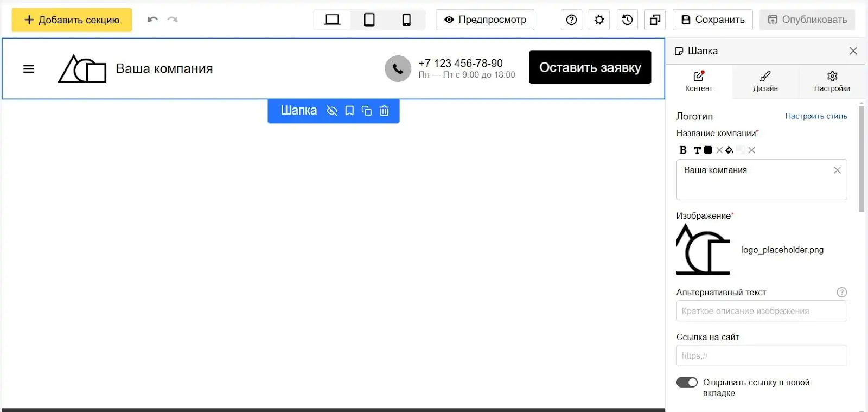The height and width of the screenshot is (412, 868).
Task: Click Ваша компания text in header preview
Action: point(164,69)
